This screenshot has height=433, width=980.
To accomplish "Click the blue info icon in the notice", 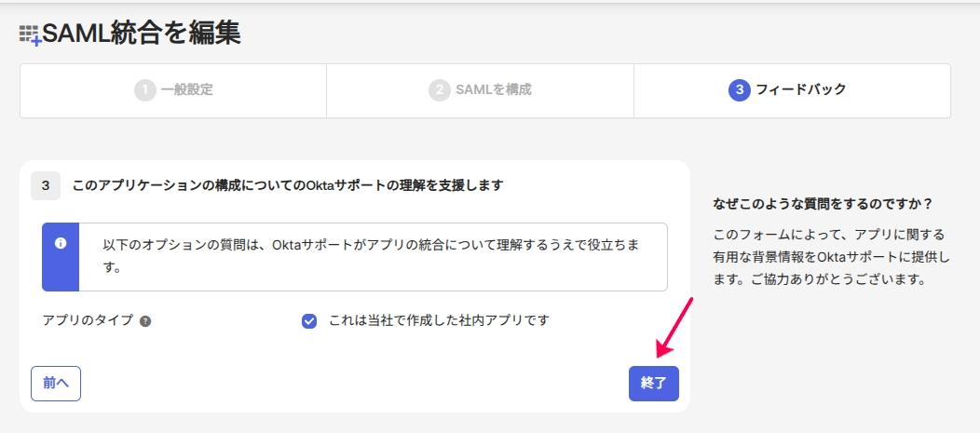I will click(61, 244).
